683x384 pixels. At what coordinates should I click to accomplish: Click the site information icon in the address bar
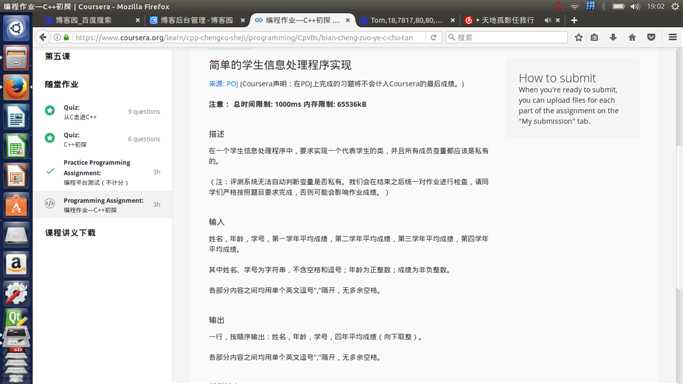pyautogui.click(x=57, y=37)
